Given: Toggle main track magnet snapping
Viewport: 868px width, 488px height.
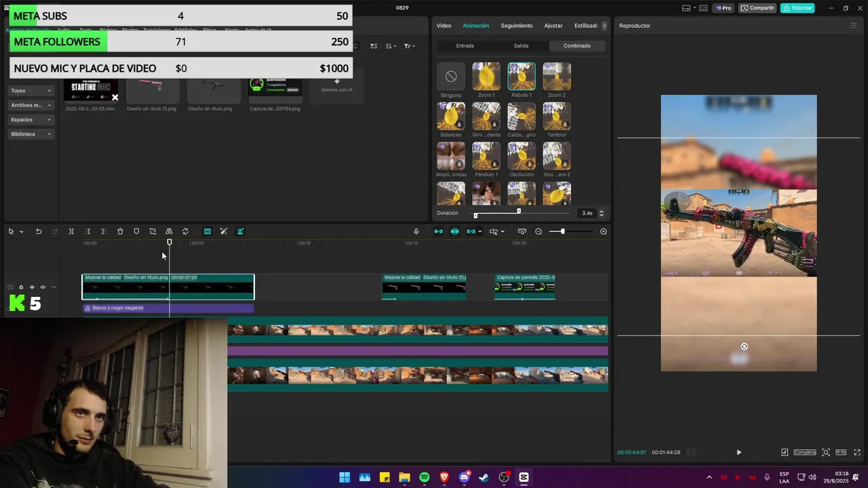Looking at the screenshot, I should (x=438, y=232).
